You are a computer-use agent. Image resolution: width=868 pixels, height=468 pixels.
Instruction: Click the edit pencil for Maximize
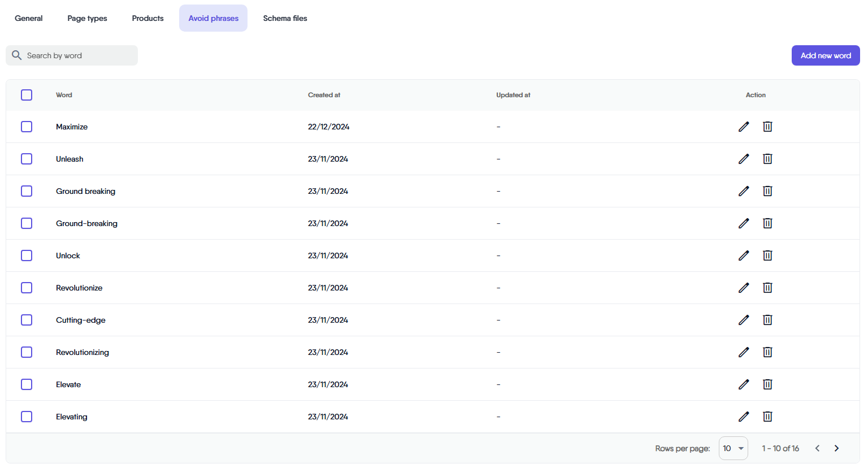[x=744, y=127]
